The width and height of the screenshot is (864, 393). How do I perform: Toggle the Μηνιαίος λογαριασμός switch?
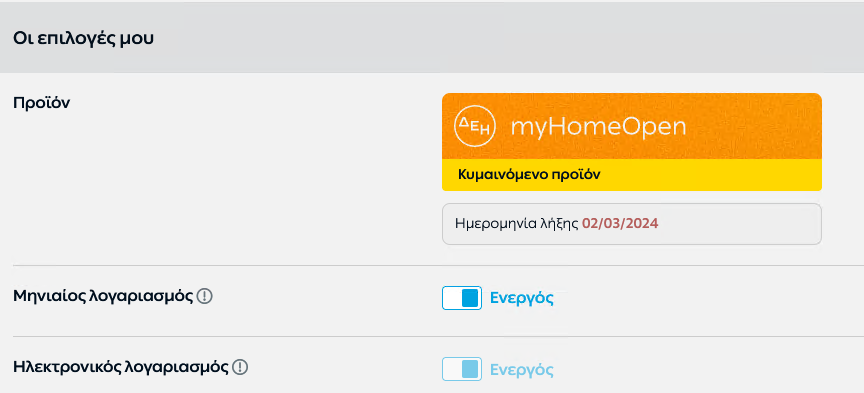tap(462, 298)
